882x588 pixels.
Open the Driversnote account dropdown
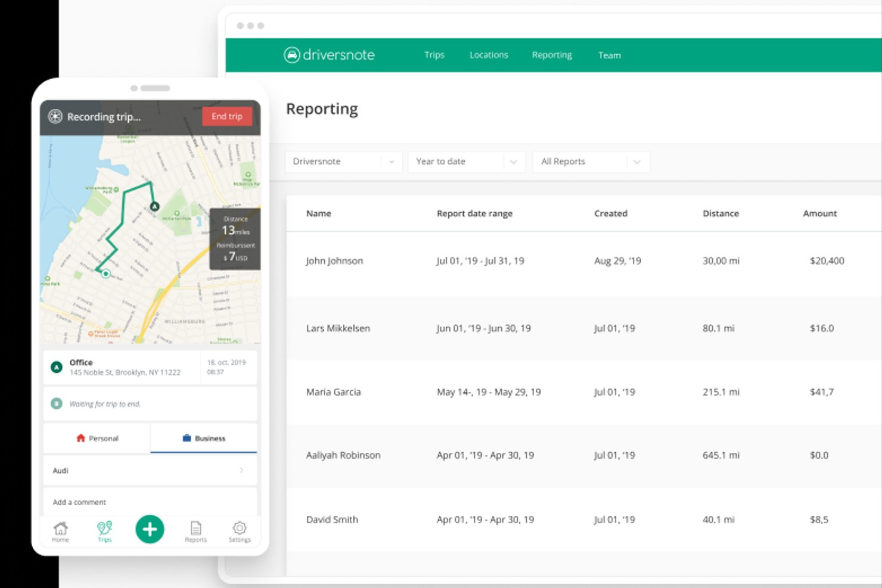[343, 161]
